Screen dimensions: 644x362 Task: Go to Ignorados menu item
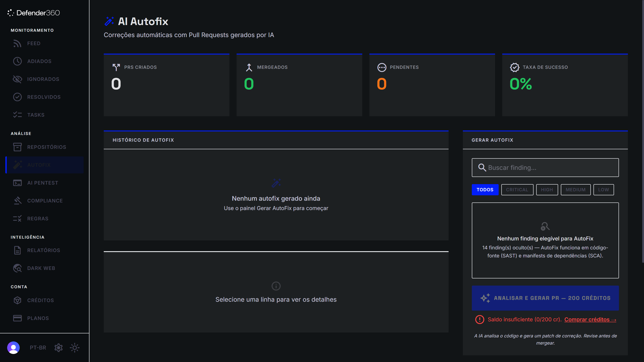[x=44, y=79]
